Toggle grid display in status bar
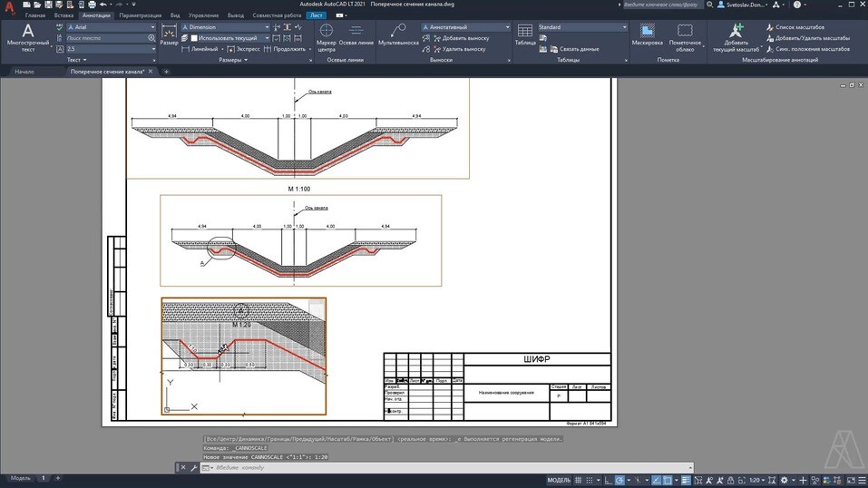 578,480
